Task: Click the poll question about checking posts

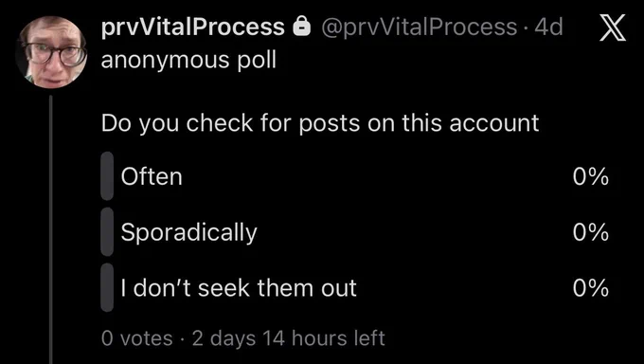Action: [320, 123]
